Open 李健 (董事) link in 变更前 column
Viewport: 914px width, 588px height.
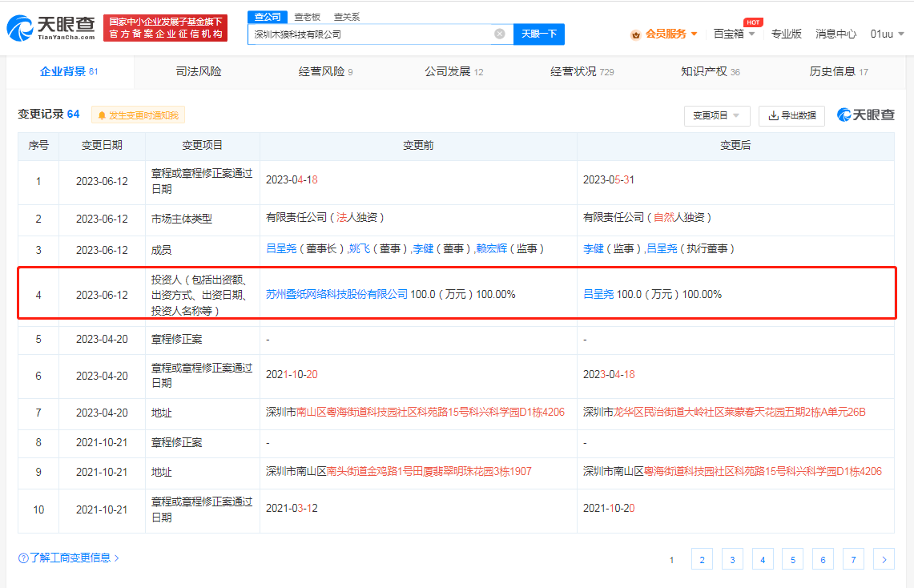click(423, 249)
